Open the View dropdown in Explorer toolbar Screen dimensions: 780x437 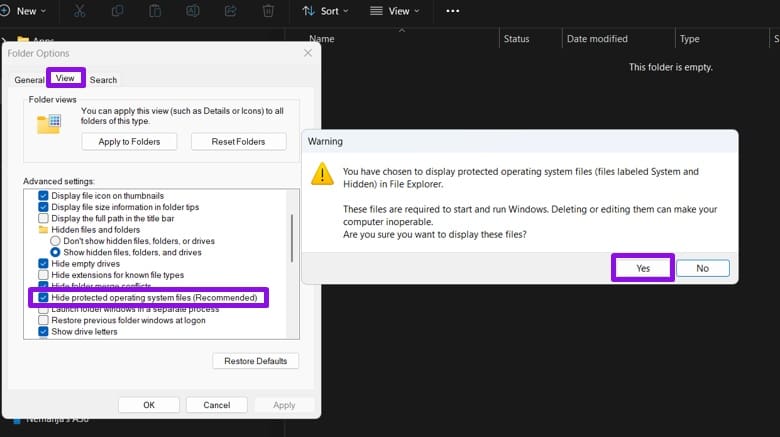click(395, 11)
